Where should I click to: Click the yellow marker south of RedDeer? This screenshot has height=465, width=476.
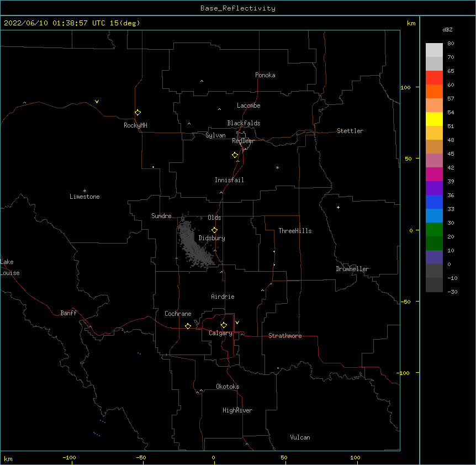click(x=235, y=155)
